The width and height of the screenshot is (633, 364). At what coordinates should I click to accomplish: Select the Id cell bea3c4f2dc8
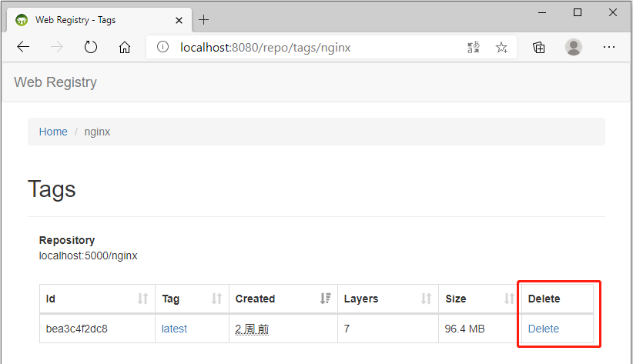point(77,329)
